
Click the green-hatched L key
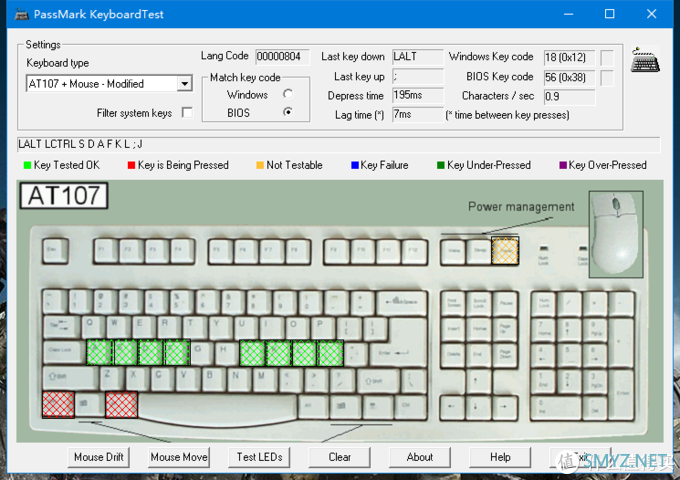pos(304,353)
